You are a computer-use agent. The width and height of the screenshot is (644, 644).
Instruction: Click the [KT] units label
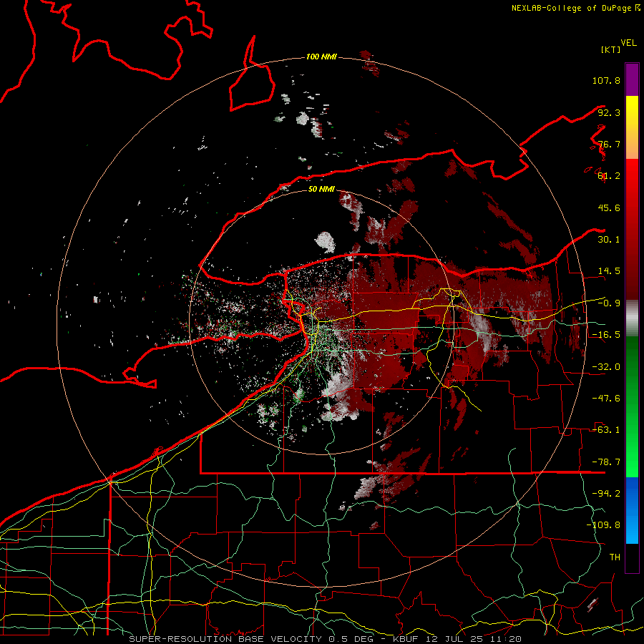(x=610, y=49)
